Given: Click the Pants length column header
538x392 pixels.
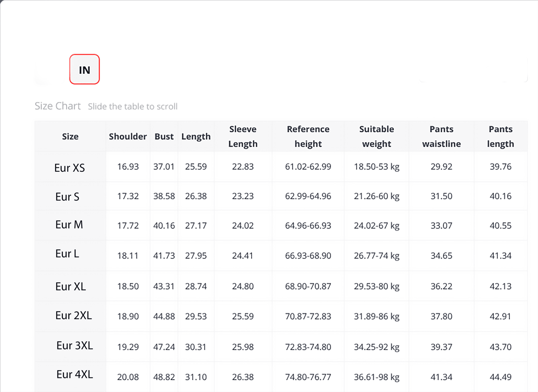Looking at the screenshot, I should pyautogui.click(x=500, y=136).
